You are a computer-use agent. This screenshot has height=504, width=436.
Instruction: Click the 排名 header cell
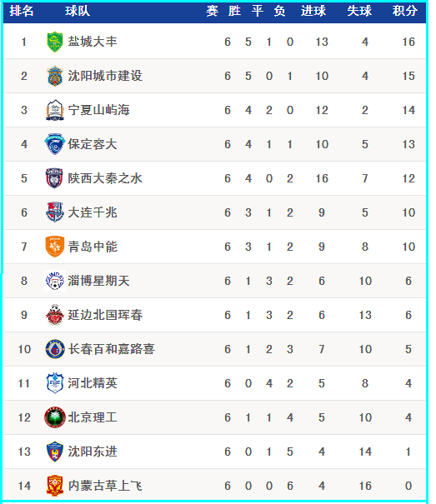(x=22, y=12)
